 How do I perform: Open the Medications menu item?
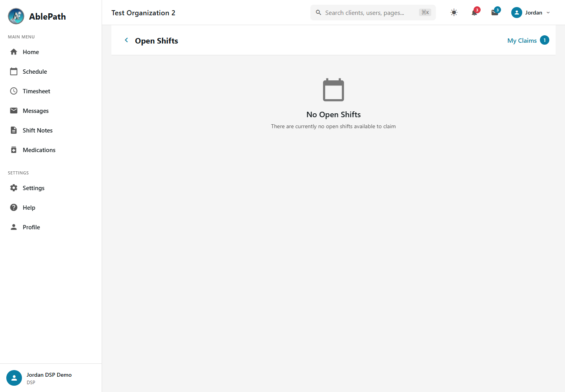coord(51,150)
